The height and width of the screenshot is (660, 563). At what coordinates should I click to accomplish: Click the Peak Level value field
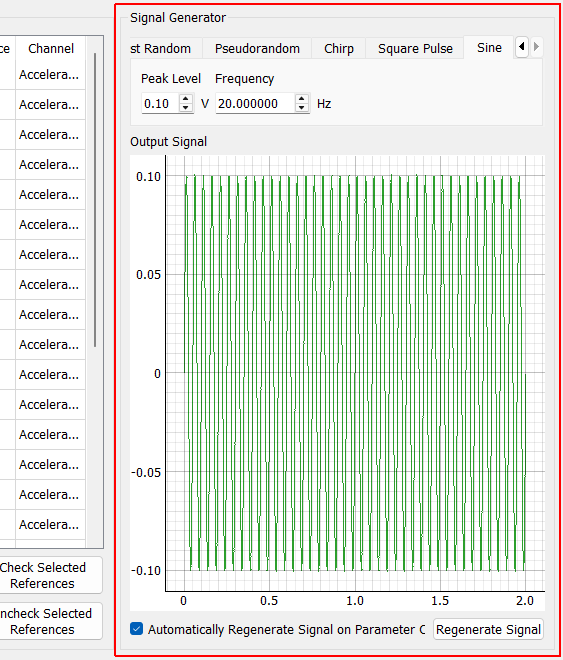click(x=161, y=104)
